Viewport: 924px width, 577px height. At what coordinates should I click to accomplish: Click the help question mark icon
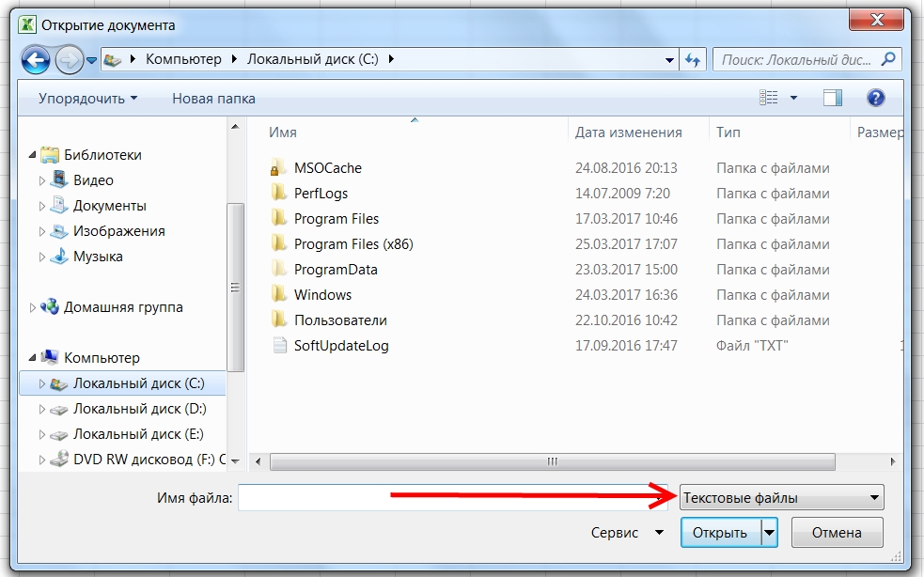point(875,98)
